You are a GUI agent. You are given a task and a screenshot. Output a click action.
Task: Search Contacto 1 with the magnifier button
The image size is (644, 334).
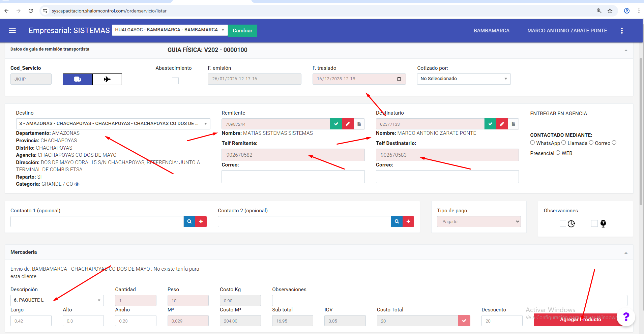point(189,222)
